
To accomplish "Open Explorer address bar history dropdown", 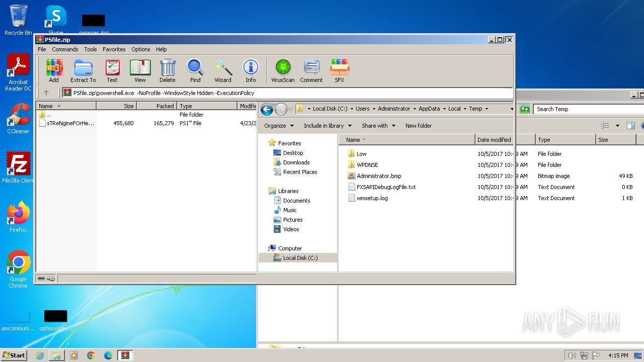I will (512, 109).
